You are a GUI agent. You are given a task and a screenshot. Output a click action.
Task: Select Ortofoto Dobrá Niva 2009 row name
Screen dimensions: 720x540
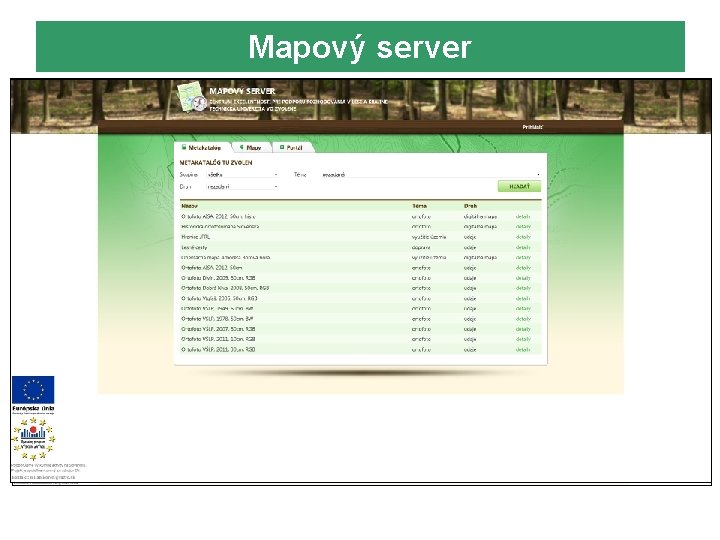click(x=225, y=288)
